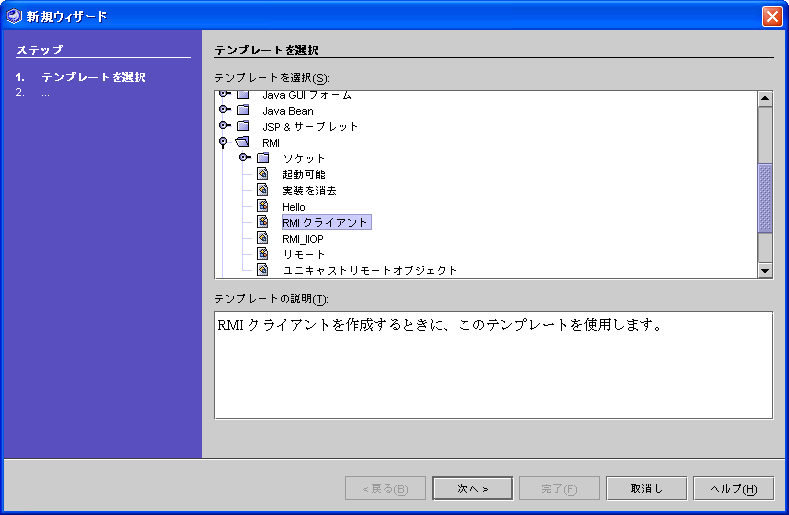Click the Hello template file icon
Image resolution: width=789 pixels, height=515 pixels.
point(262,206)
